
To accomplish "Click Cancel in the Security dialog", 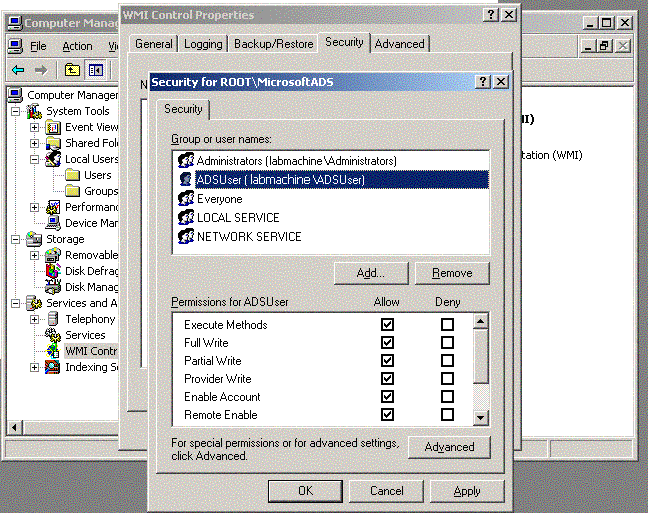I will [x=386, y=491].
